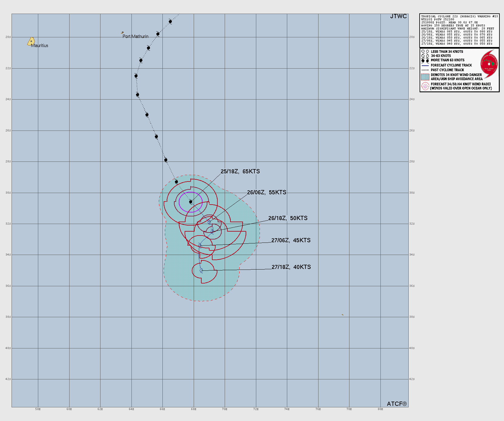Click the "26/18Z, 50KTS" forecast label
504x421 pixels.
(x=288, y=218)
